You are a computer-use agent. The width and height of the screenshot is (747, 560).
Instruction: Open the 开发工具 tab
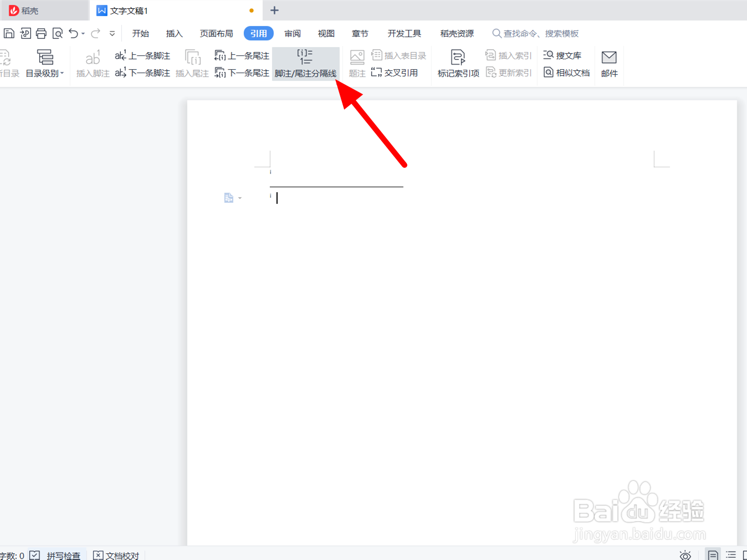point(405,33)
